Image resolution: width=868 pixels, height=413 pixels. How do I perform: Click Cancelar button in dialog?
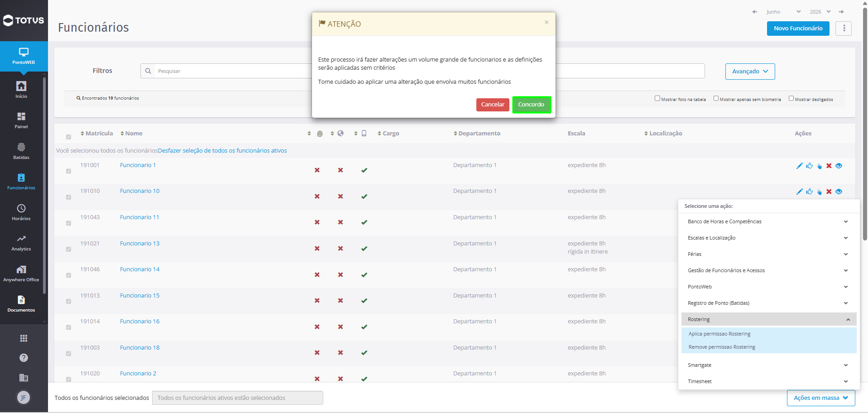point(493,105)
